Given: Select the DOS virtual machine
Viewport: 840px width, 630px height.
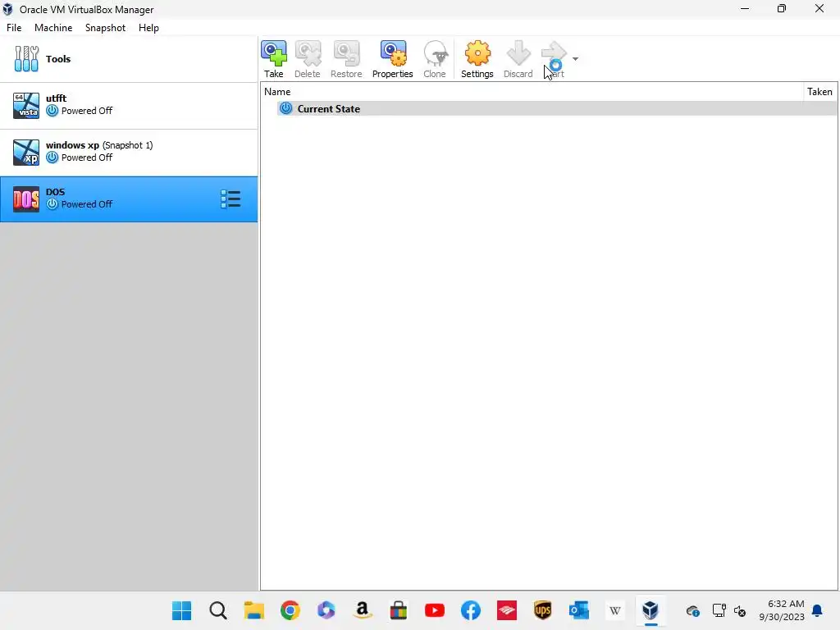Looking at the screenshot, I should [x=129, y=199].
